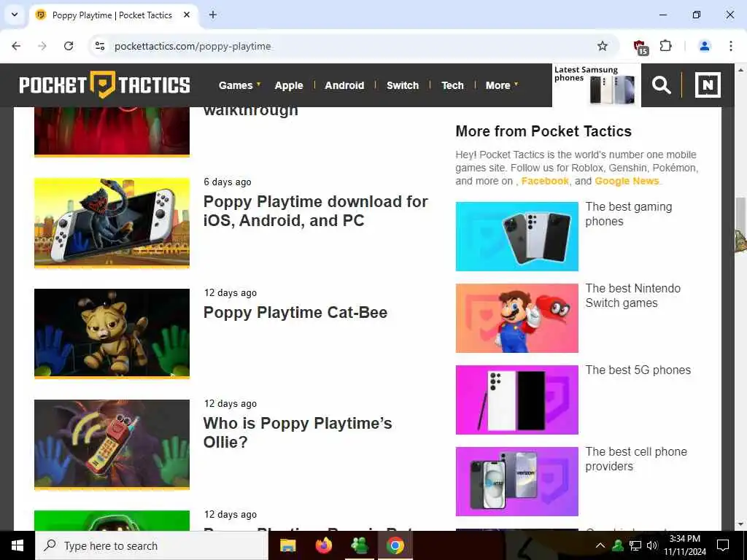Open the site search magnifier icon
The image size is (747, 560).
click(x=661, y=85)
